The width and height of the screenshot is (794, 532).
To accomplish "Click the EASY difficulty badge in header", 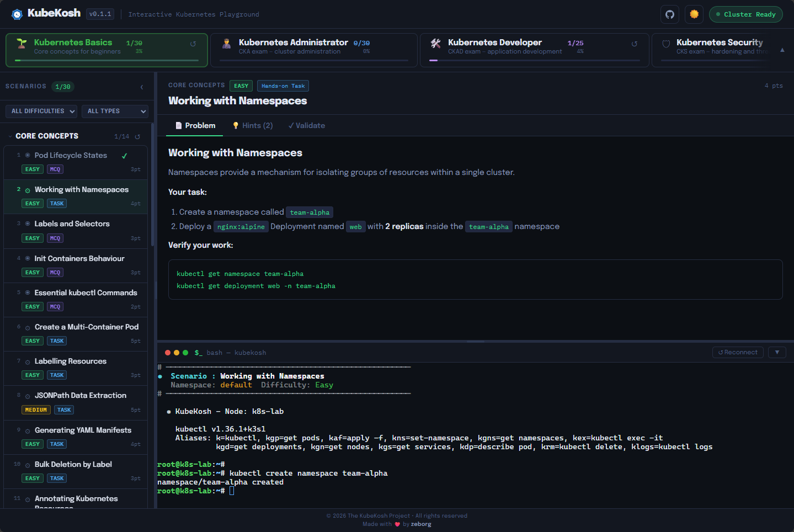I will tap(241, 86).
